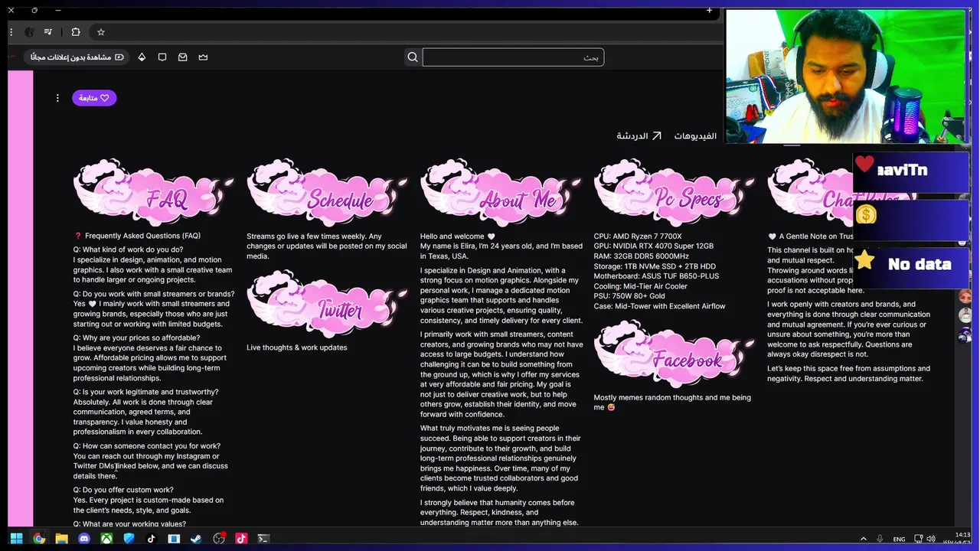980x551 pixels.
Task: Click text 'GPU: NVIDIA RTX 4070 Super 12GB'
Action: (x=653, y=246)
